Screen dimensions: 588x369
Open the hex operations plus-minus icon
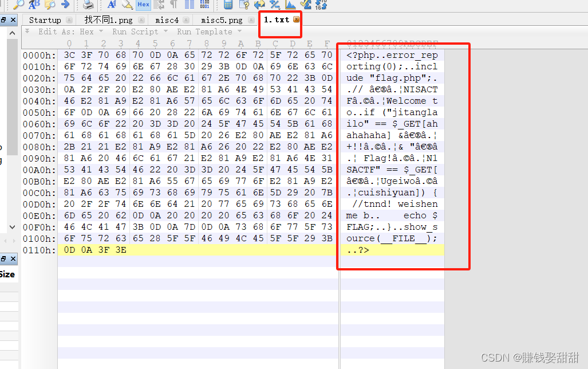(x=275, y=5)
